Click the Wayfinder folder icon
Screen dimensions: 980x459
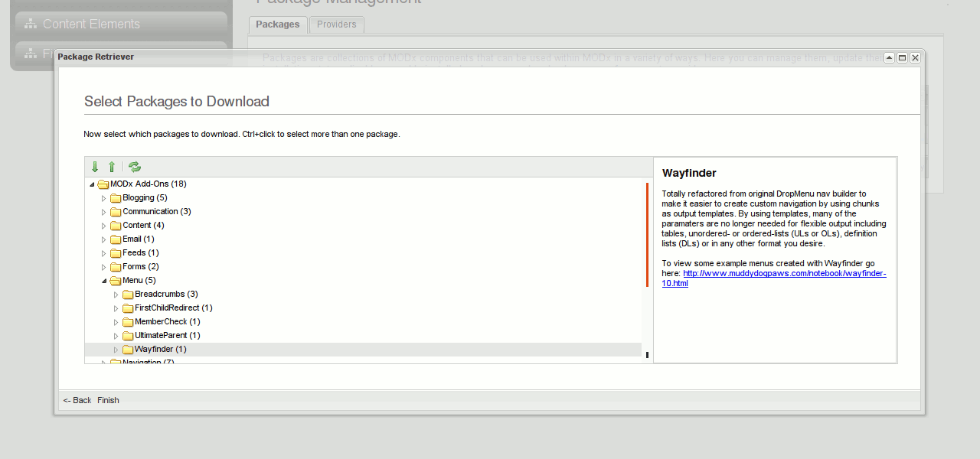(129, 350)
